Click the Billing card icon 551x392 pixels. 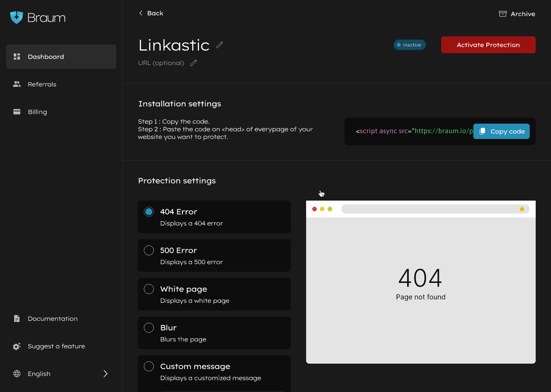click(17, 112)
